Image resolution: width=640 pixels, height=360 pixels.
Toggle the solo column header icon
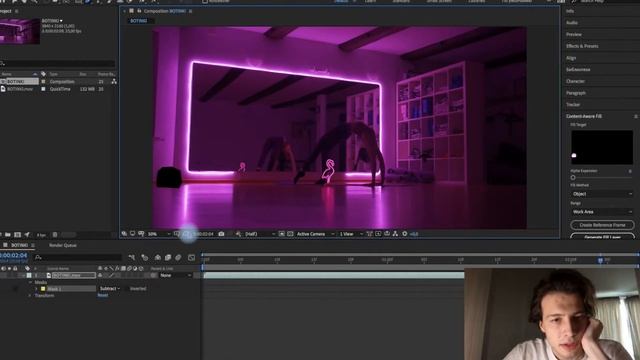(x=9, y=269)
